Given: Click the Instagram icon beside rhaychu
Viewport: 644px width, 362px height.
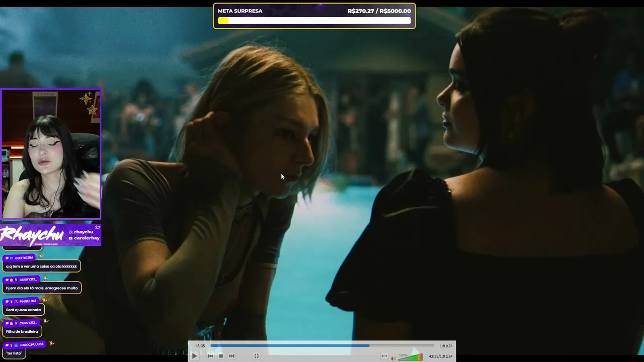Looking at the screenshot, I should coord(70,232).
